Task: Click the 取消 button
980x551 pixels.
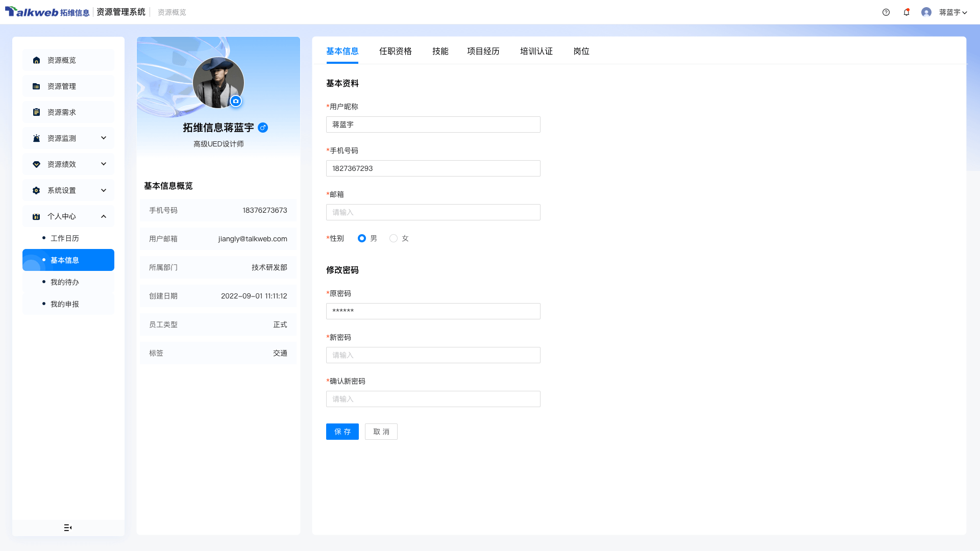Action: 381,431
